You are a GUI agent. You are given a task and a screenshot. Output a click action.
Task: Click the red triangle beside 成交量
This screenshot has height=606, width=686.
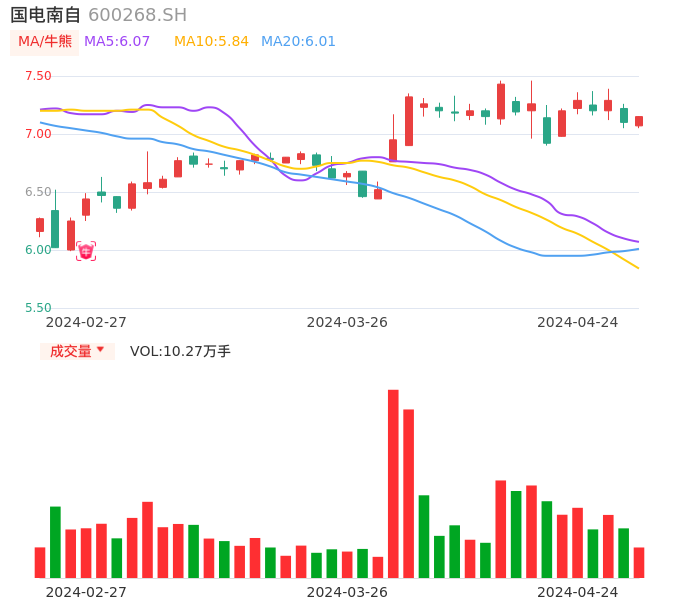[x=100, y=351]
